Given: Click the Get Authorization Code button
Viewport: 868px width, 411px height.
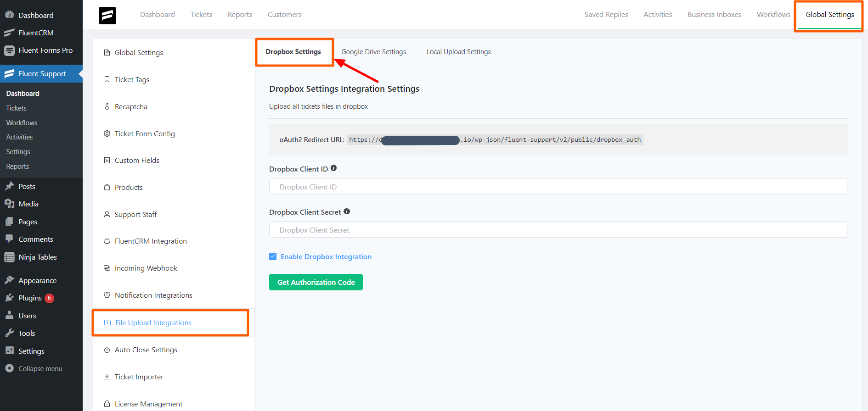Looking at the screenshot, I should tap(316, 282).
